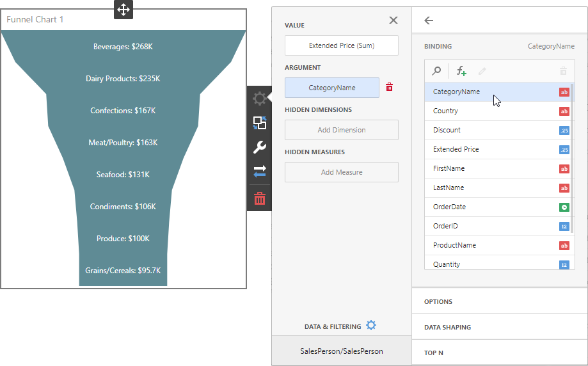
Task: Click the ab type icon of CategoryName
Action: (x=564, y=92)
